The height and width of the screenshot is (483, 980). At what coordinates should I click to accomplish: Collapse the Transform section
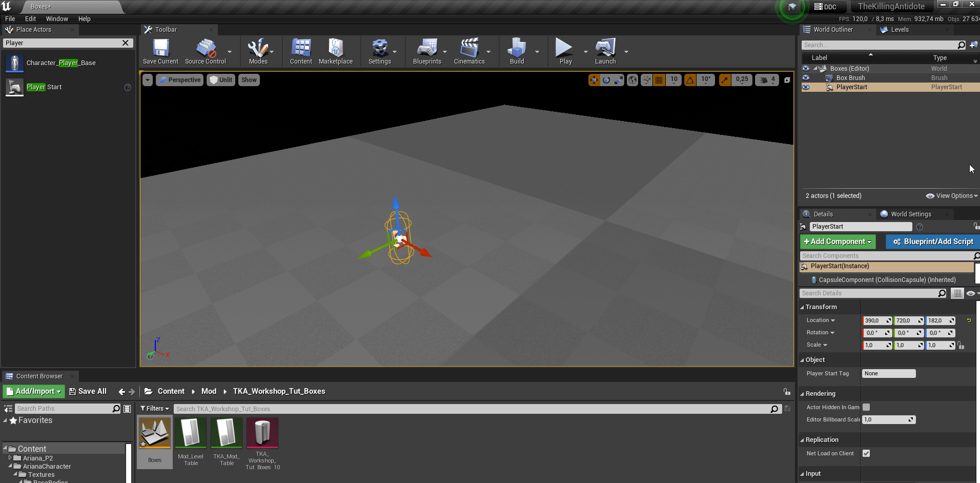[x=802, y=308]
